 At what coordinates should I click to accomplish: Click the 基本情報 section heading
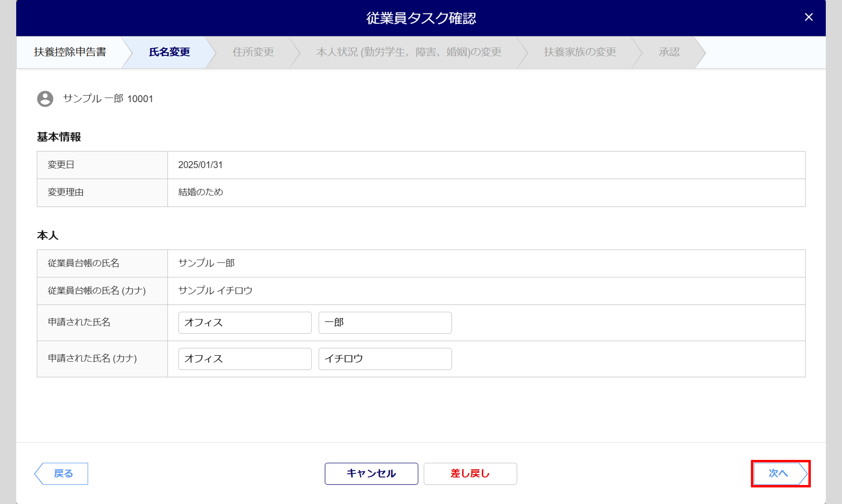tap(59, 137)
